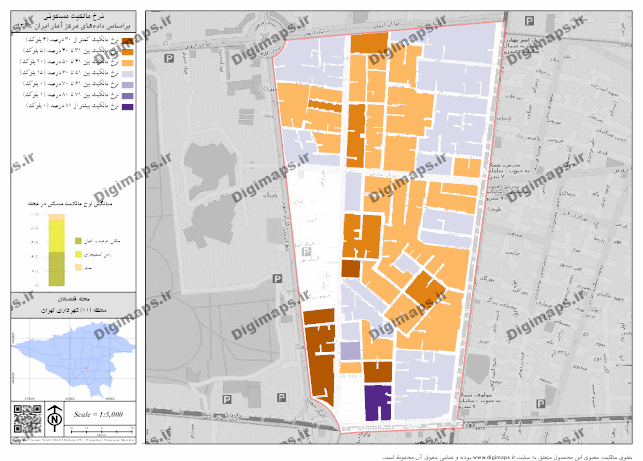Click the parking icon in the map's top-right corner
Viewport: 643px width, 461px height.
pyautogui.click(x=530, y=21)
